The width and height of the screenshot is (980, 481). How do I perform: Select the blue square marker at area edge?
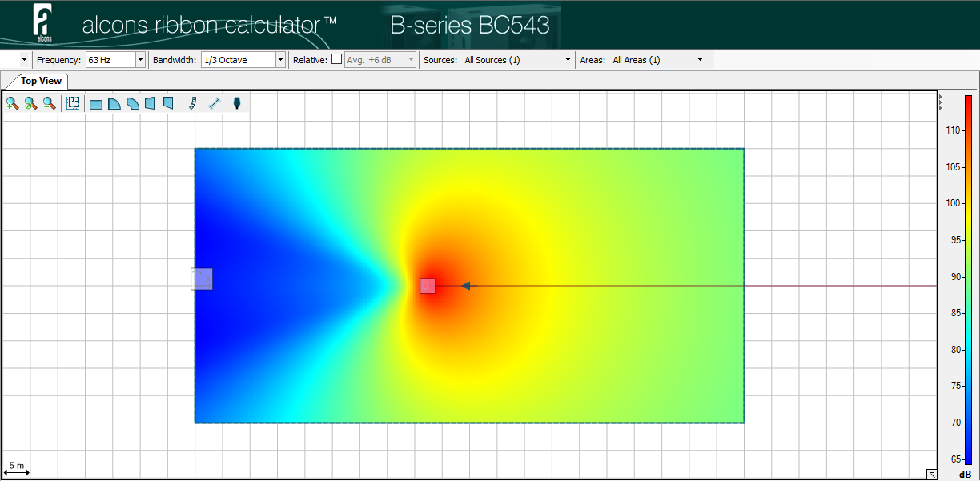pyautogui.click(x=202, y=279)
